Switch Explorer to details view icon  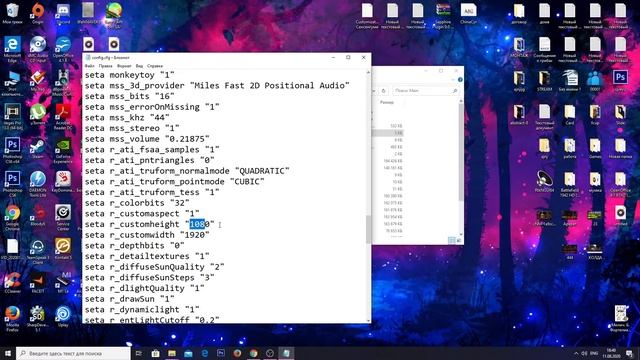pos(451,240)
